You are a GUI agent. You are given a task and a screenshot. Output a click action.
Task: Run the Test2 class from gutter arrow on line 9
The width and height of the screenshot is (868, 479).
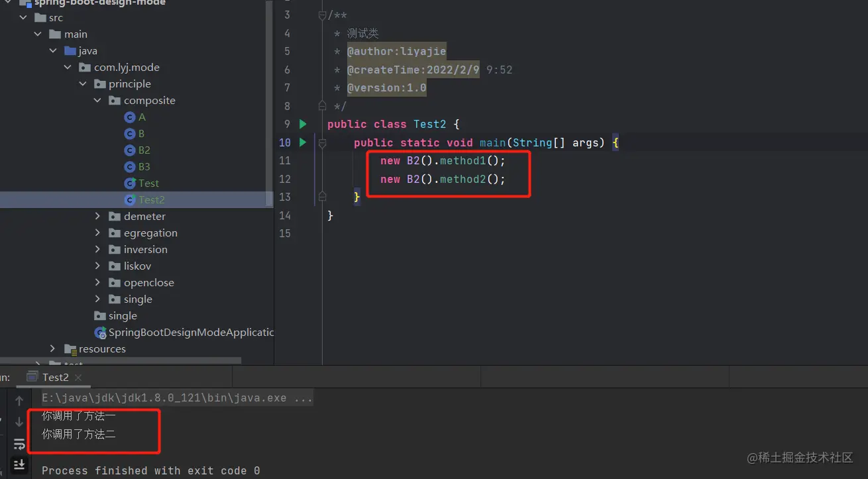coord(303,124)
